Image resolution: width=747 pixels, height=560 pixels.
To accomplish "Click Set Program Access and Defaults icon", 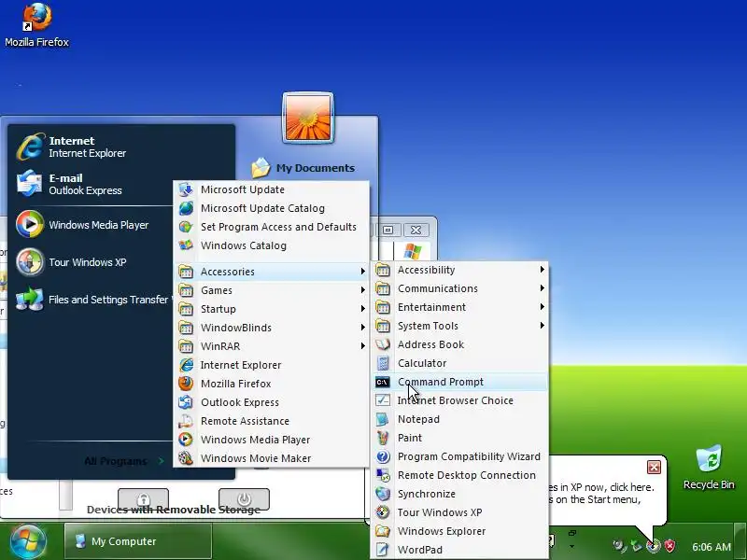I will click(x=186, y=227).
